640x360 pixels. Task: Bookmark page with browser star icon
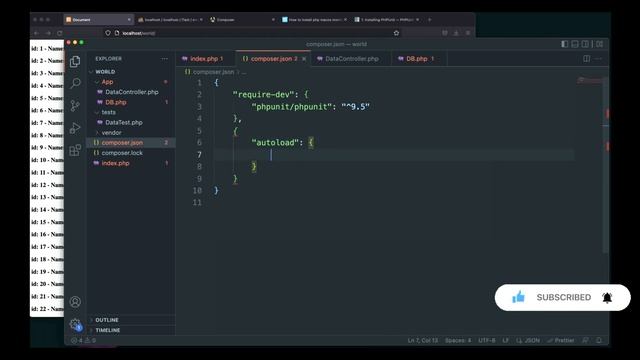[x=396, y=33]
